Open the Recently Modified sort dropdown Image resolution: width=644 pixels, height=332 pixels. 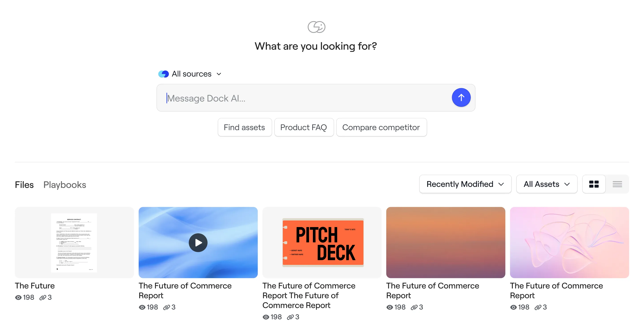(x=465, y=184)
